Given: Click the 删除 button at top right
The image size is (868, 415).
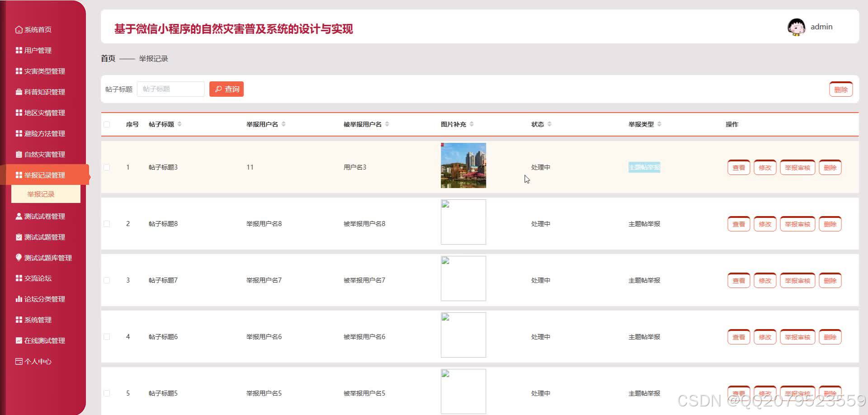Looking at the screenshot, I should point(840,89).
